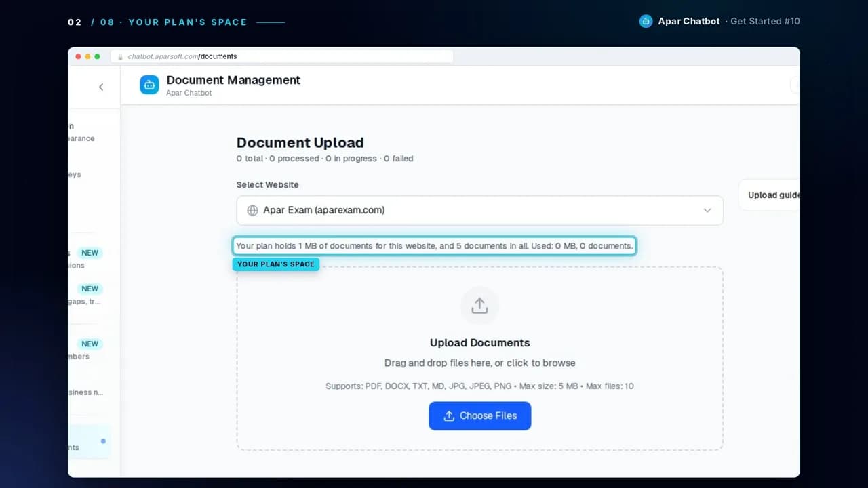Click the 'Apar Chatbot' subtitle under Document Management
Image resolution: width=868 pixels, height=488 pixels.
(x=189, y=93)
